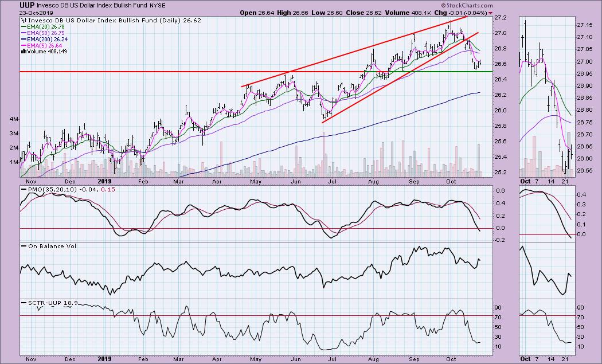602x364 pixels.
Task: Click the 27.2 price axis label
Action: pyautogui.click(x=501, y=18)
